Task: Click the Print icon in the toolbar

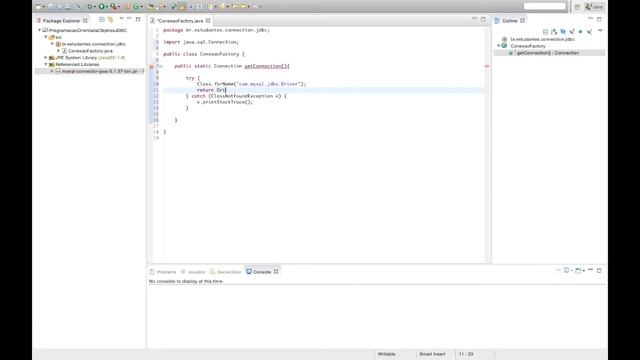Action: pos(68,7)
